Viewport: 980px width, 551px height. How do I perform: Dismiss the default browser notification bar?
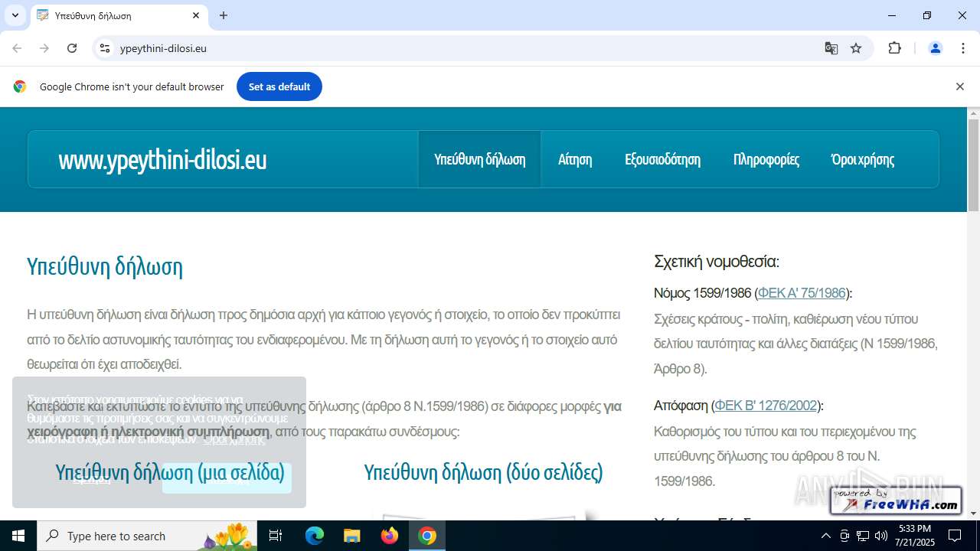(959, 86)
